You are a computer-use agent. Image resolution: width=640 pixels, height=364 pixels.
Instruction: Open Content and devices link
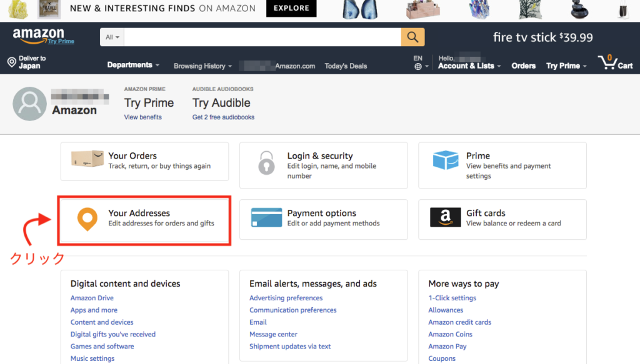click(x=102, y=322)
